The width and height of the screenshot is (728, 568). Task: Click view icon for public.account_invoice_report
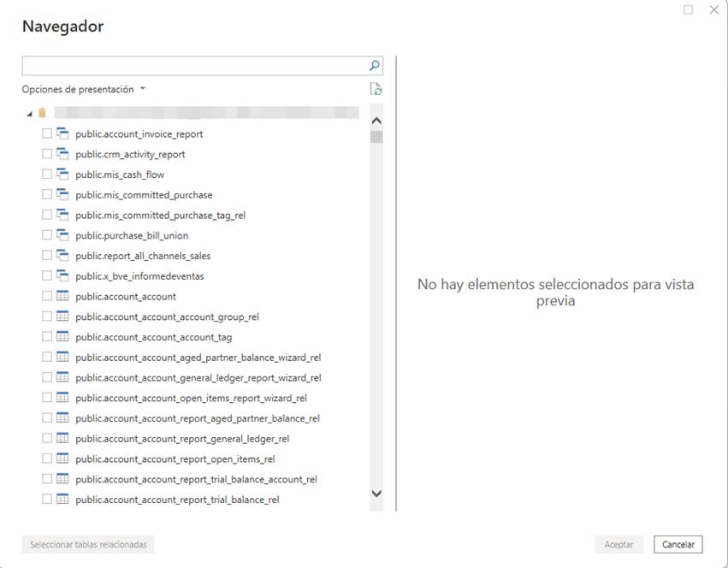62,133
